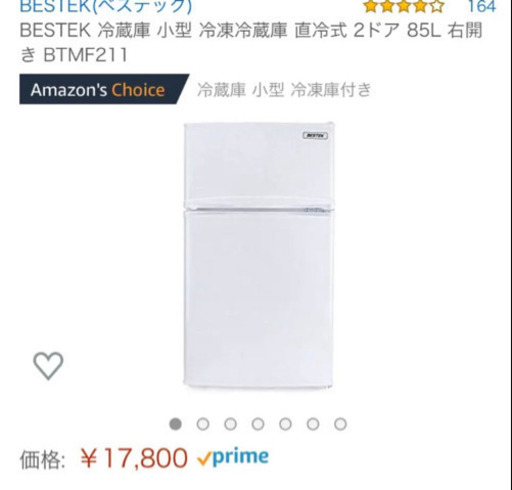This screenshot has height=490, width=512.
Task: Select the sixth image pagination dot
Action: [x=313, y=424]
